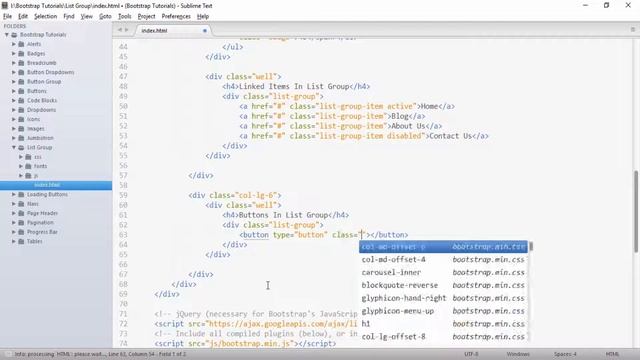Click the Alerts folder icon
The image size is (640, 360).
[21, 44]
